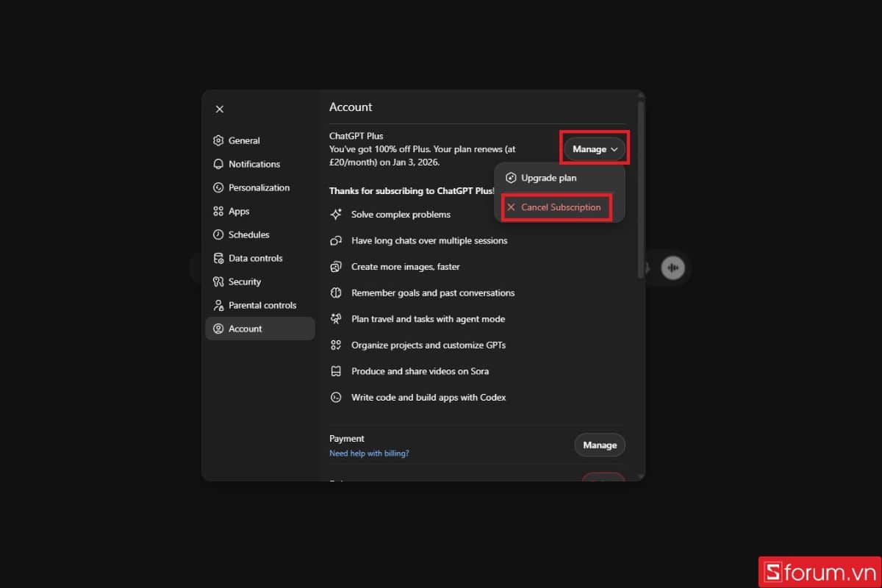Viewport: 882px width, 588px height.
Task: Click 'Write code and build apps with Codex'
Action: pyautogui.click(x=429, y=397)
